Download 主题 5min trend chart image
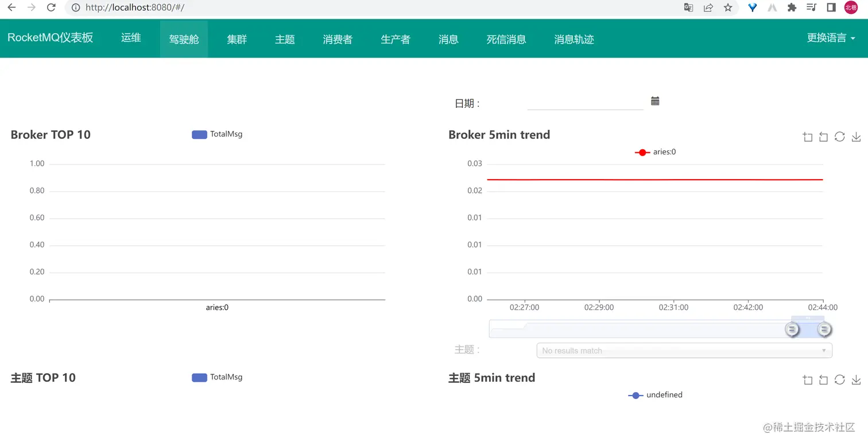This screenshot has width=868, height=446. point(856,379)
